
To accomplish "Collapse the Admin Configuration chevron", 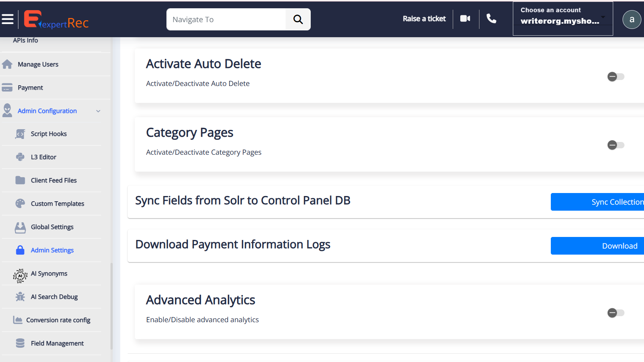I will click(x=98, y=111).
